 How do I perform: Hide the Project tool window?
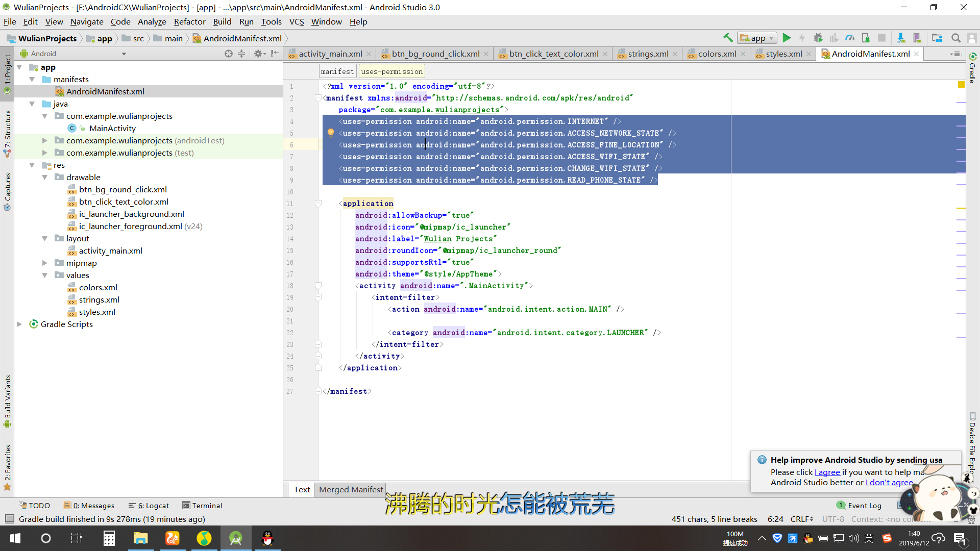pos(275,54)
